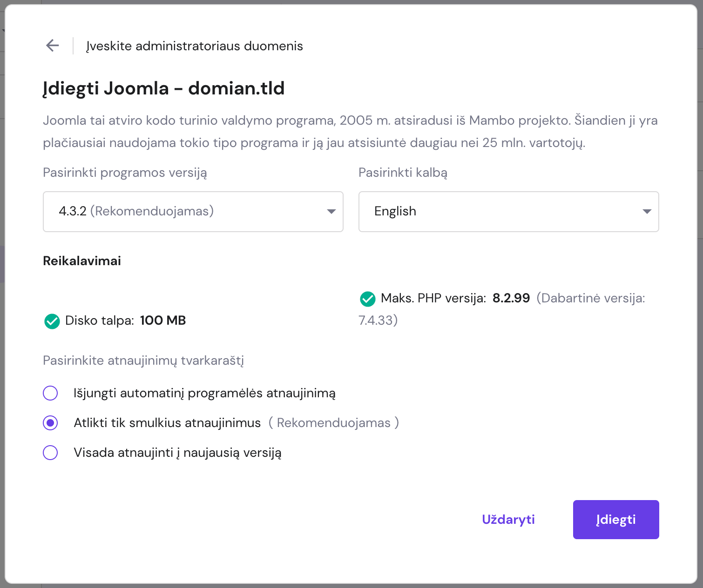
Task: Open the '4.3.2 (Rekomenduojamas)' version dropdown
Action: click(x=193, y=211)
